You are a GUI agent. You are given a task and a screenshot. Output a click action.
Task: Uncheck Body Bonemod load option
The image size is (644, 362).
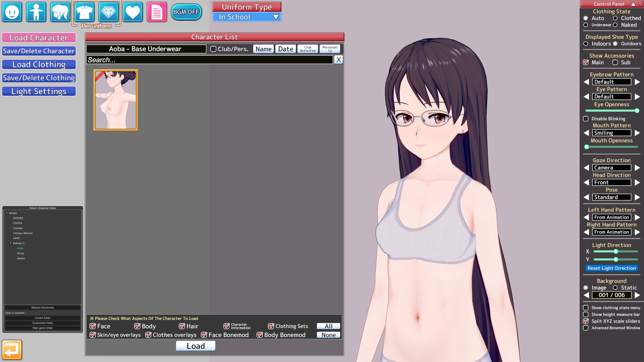pyautogui.click(x=260, y=335)
